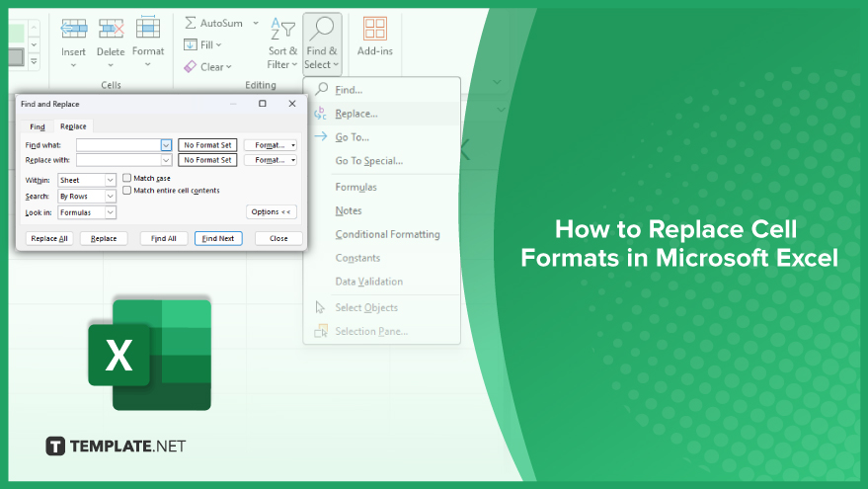Click the Insert cells icon
This screenshot has height=489, width=868.
coord(74,28)
